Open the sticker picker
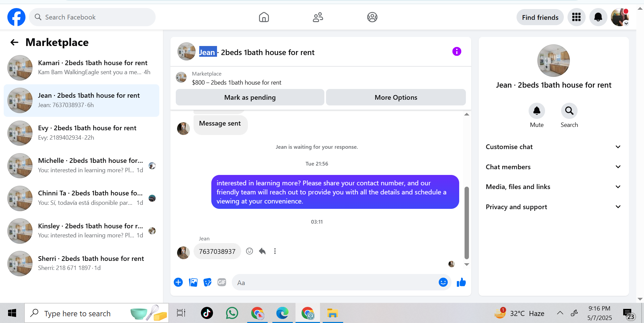Image resolution: width=644 pixels, height=323 pixels. pyautogui.click(x=208, y=282)
